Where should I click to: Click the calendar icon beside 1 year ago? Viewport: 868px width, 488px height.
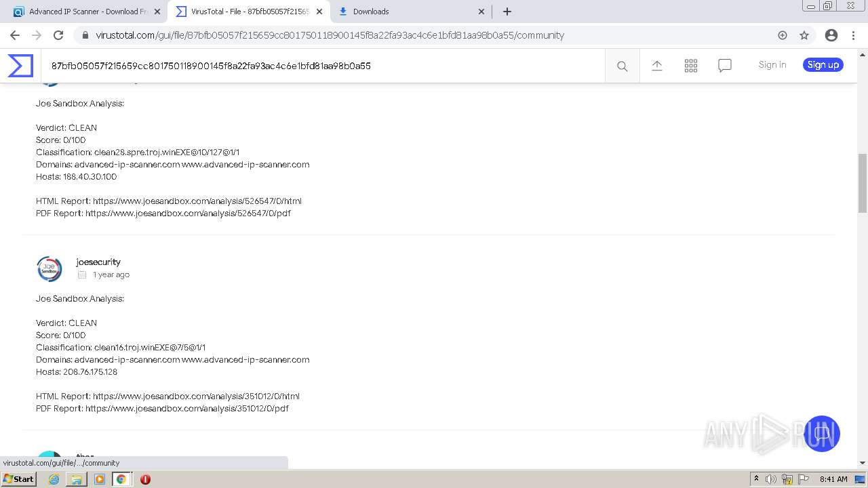click(x=82, y=274)
